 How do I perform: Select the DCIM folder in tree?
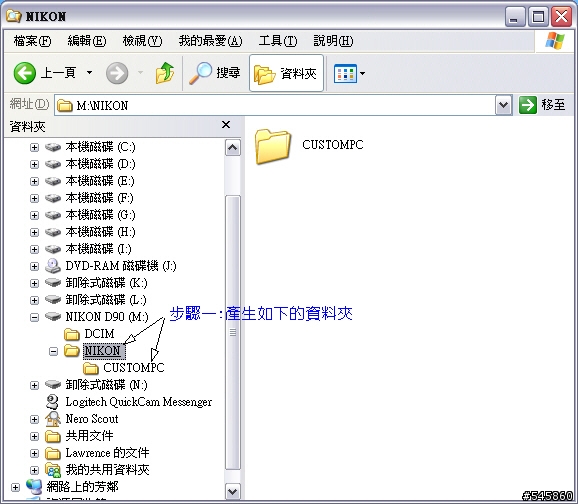[x=90, y=334]
